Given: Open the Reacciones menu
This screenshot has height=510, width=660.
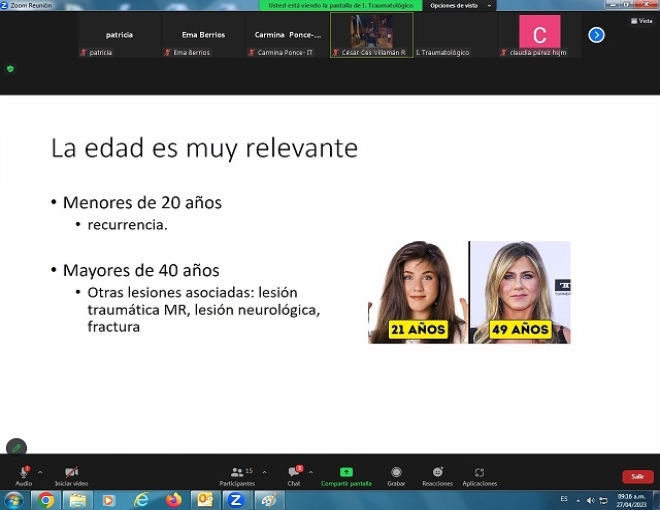Looking at the screenshot, I should [x=438, y=475].
